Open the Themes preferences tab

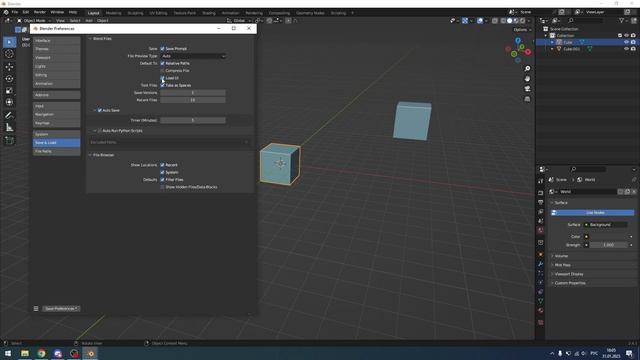pyautogui.click(x=56, y=49)
